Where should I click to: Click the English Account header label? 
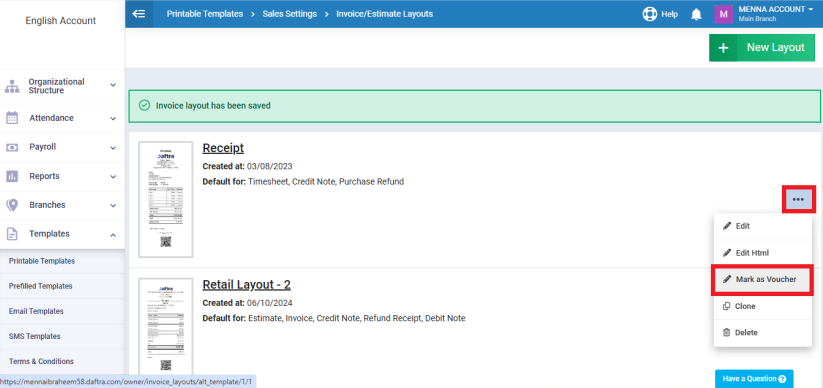pos(61,21)
